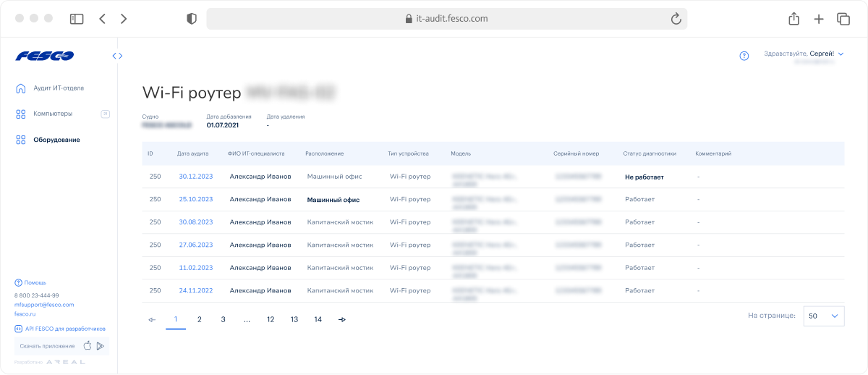
Task: Select Оборудование in the sidebar
Action: [56, 139]
